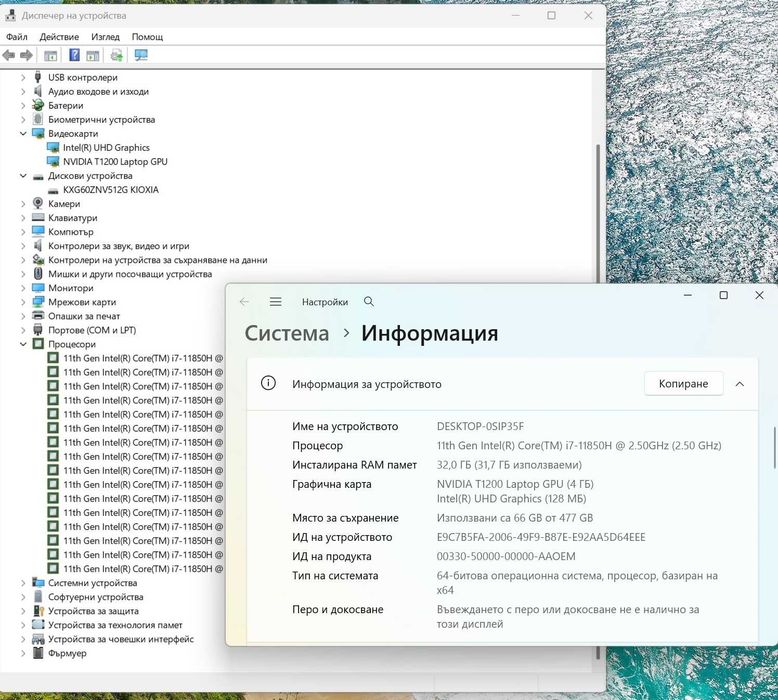
Task: Click the Device Manager vertical scrollbar
Action: 598,216
